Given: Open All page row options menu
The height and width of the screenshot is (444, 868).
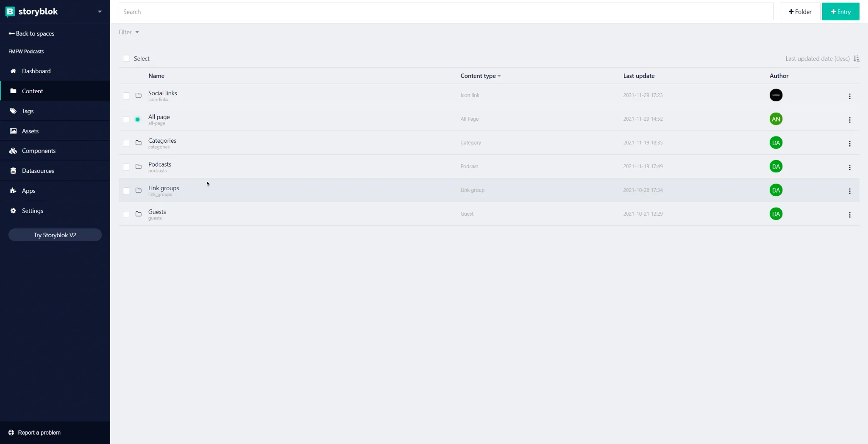Looking at the screenshot, I should [849, 120].
